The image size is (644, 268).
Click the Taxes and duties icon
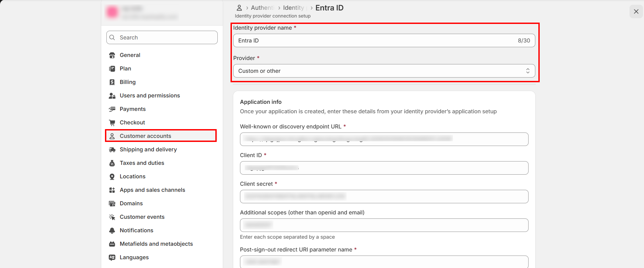[112, 163]
